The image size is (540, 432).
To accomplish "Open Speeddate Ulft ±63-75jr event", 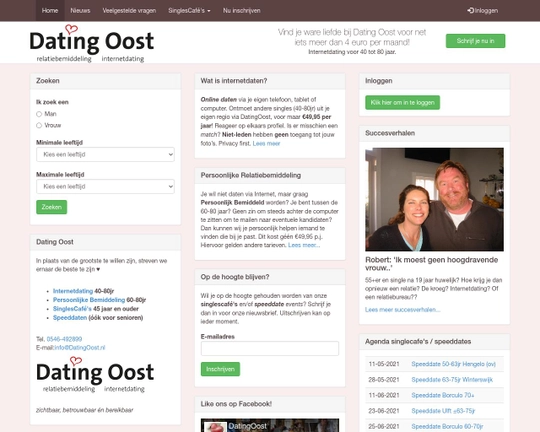I will click(443, 411).
